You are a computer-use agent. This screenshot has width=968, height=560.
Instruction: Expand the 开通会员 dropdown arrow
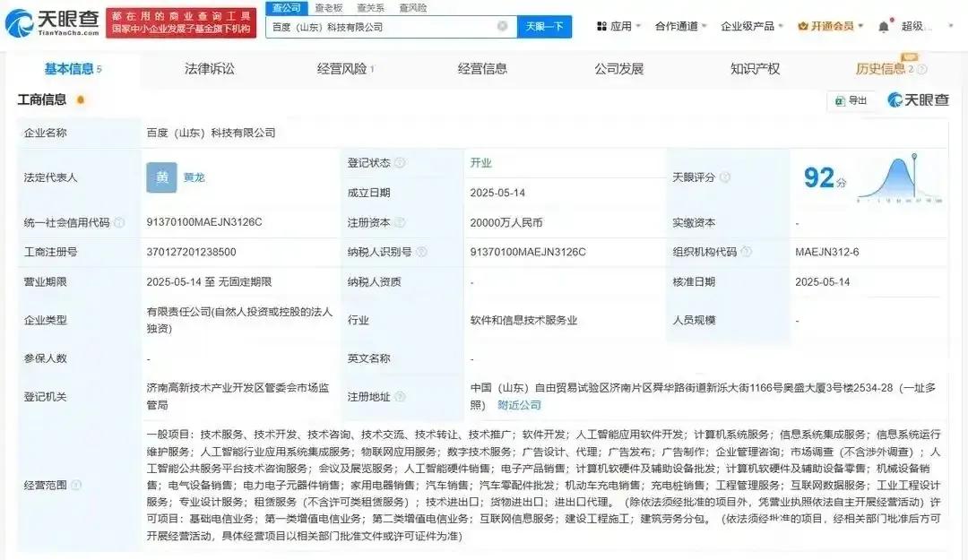860,27
